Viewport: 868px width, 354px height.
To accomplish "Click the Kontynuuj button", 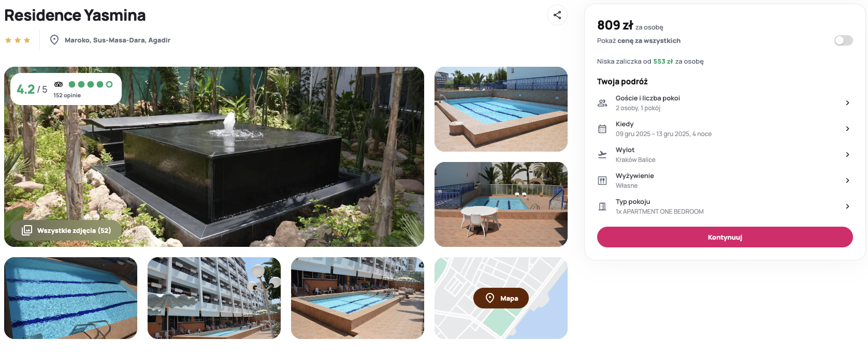I will 725,237.
